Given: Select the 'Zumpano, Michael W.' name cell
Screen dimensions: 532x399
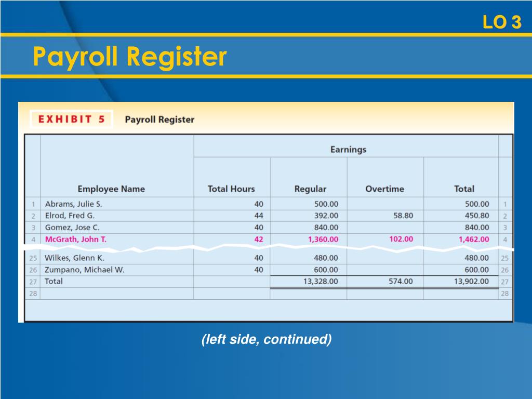Looking at the screenshot, I should (85, 270).
